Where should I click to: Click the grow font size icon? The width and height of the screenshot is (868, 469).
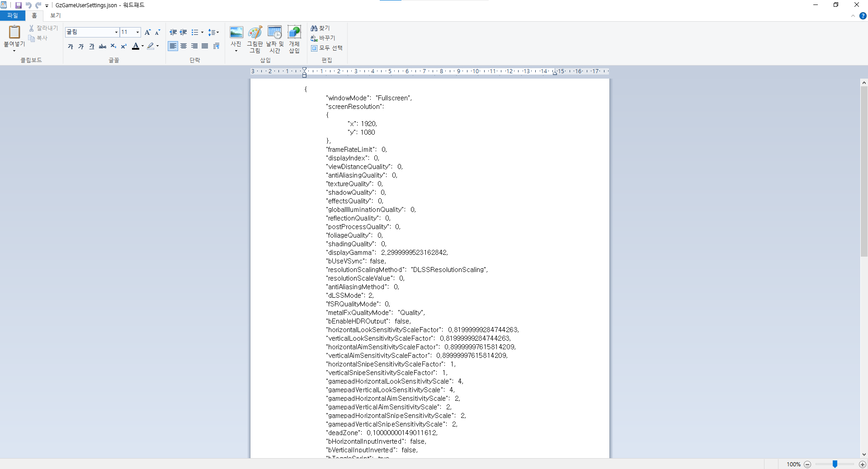tap(147, 32)
